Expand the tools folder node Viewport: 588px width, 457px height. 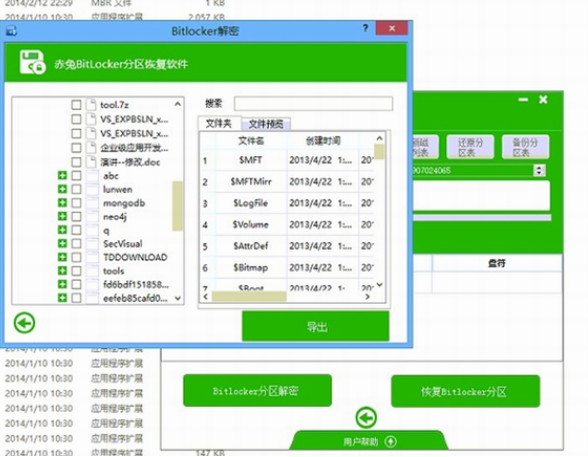pyautogui.click(x=62, y=271)
